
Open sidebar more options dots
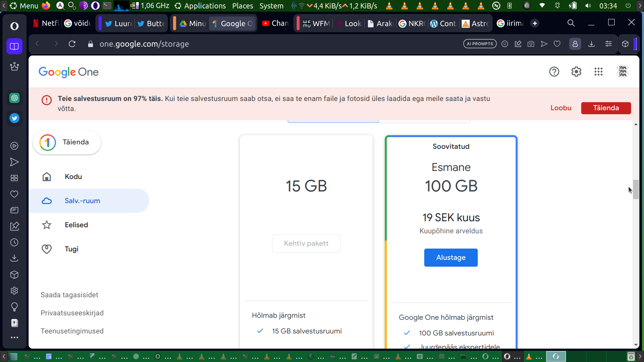[x=14, y=337]
